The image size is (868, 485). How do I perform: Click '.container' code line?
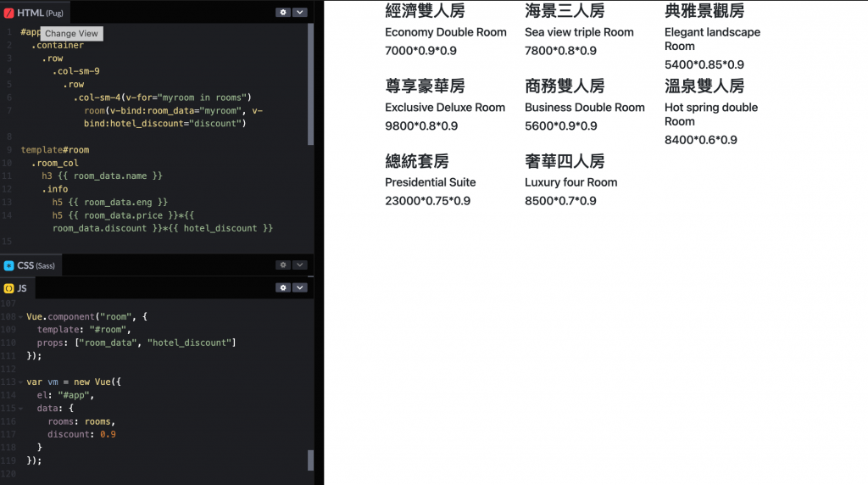[58, 46]
